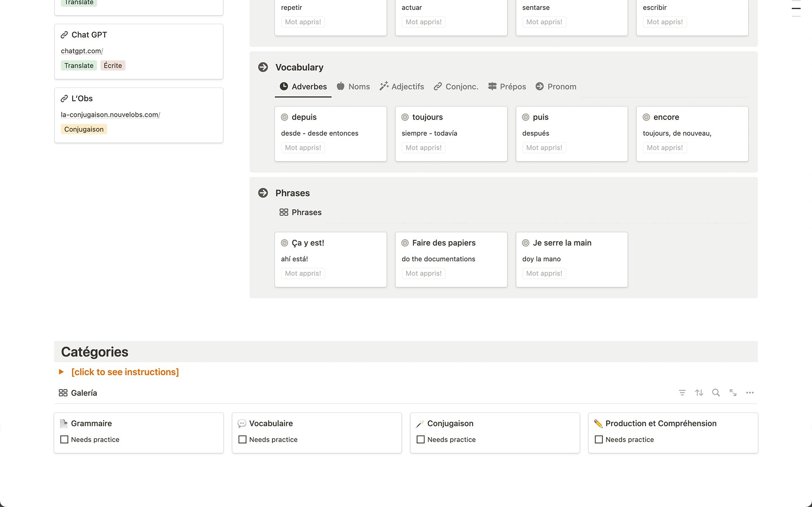Open the la-conjugaison.nouvelobs.com link

tap(110, 114)
